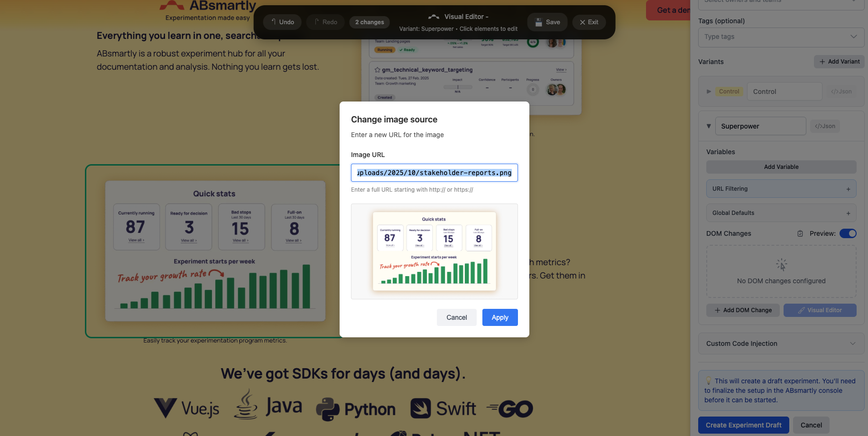Click the Add Variant button

(839, 62)
